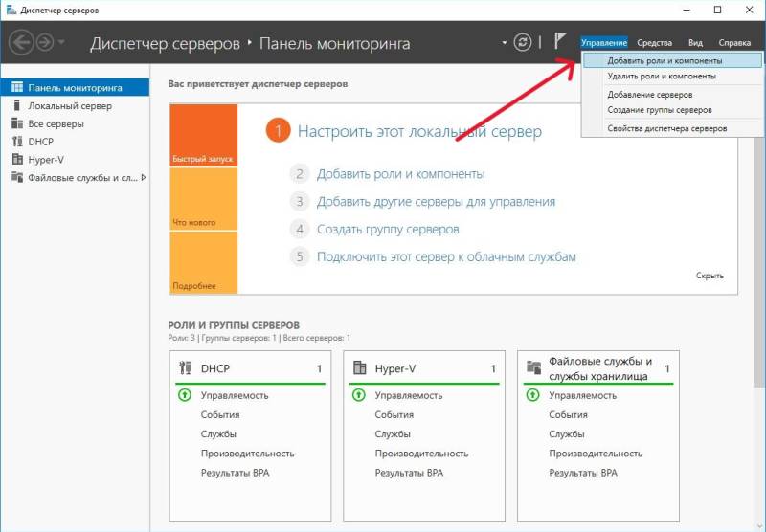This screenshot has width=766, height=532.
Task: Open the navigation history dropdown arrow
Action: pos(62,42)
